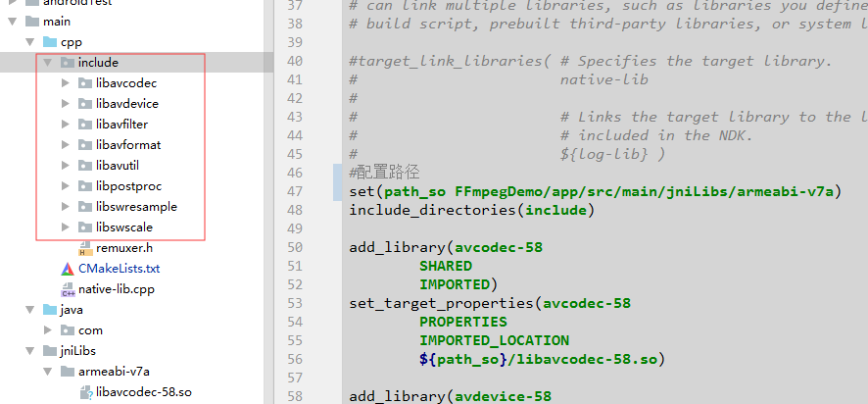Click the remuxer.h header file icon
The image size is (868, 404).
[85, 248]
